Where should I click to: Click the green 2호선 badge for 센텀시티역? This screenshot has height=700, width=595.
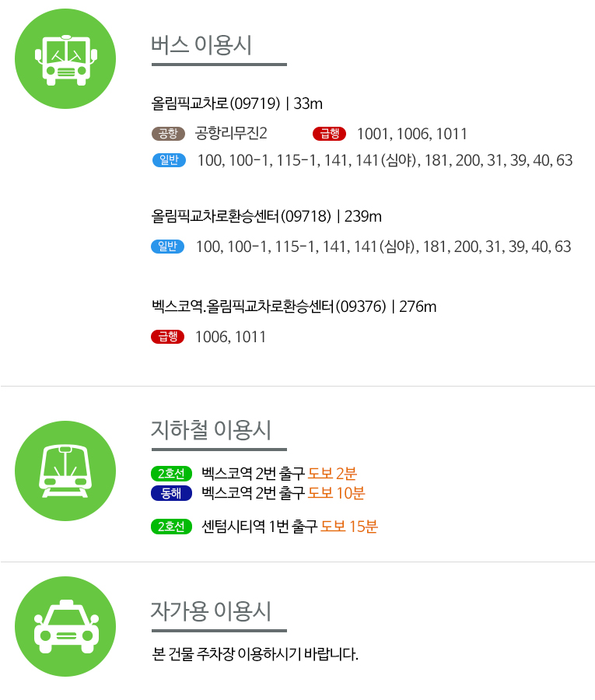click(171, 527)
